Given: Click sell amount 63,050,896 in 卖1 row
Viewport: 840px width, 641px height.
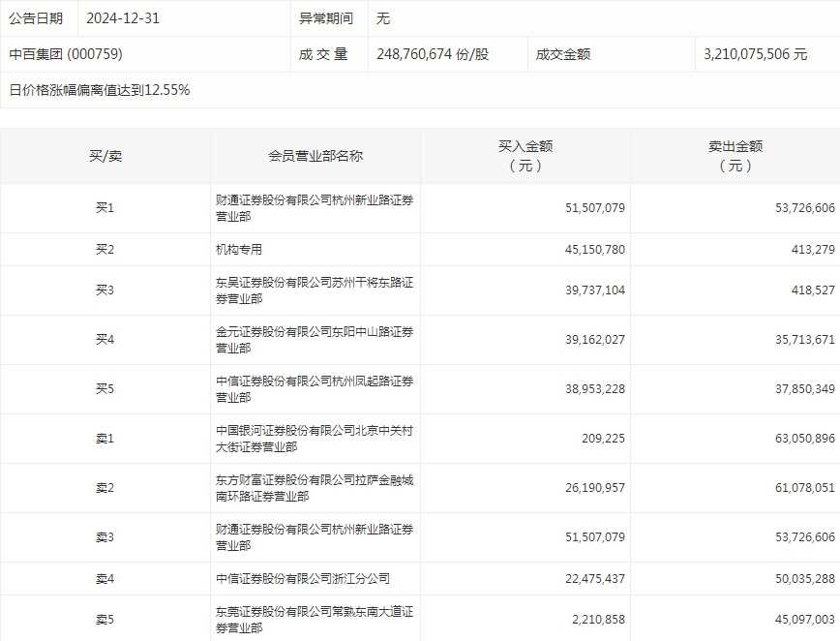Looking at the screenshot, I should tap(797, 439).
